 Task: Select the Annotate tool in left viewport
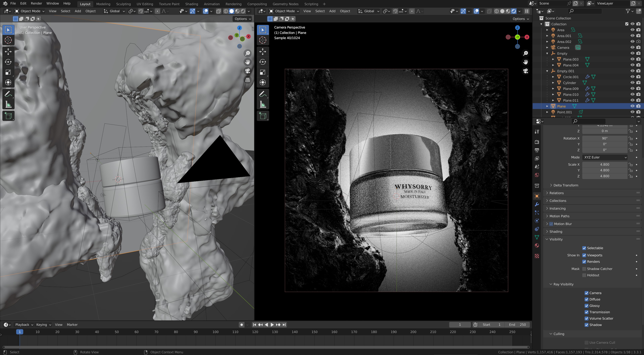click(8, 94)
